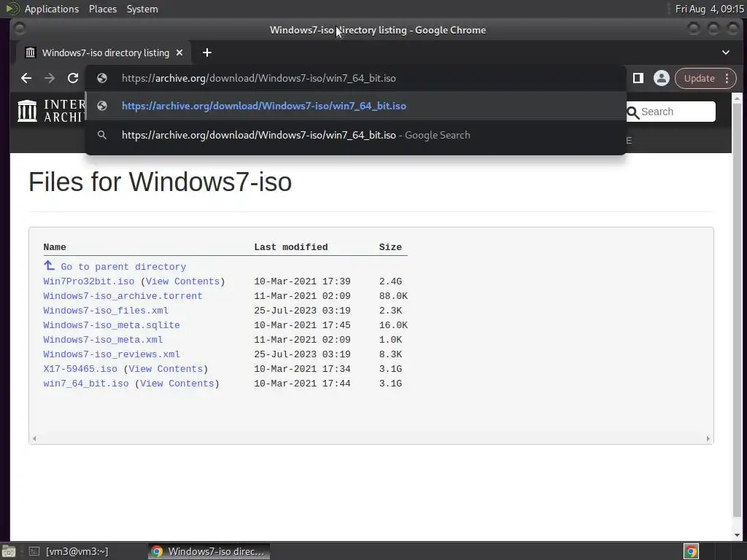Click the browser forward arrow
The width and height of the screenshot is (747, 560).
[x=50, y=78]
